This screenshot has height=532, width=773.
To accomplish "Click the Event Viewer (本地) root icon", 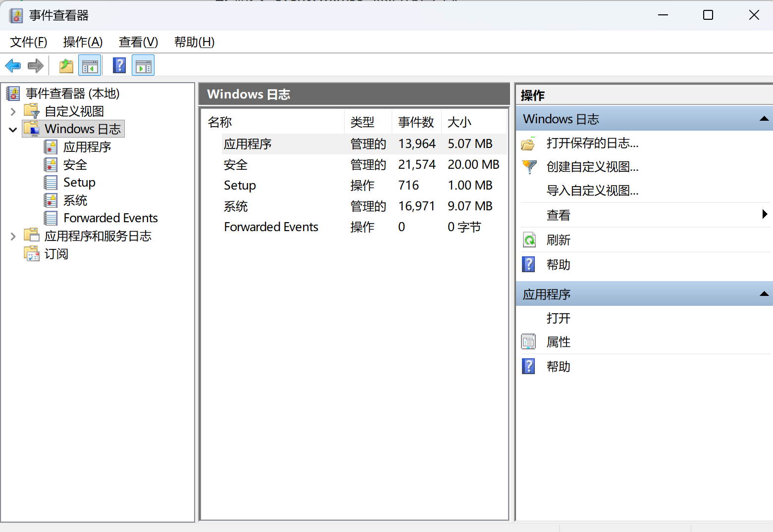I will (13, 94).
